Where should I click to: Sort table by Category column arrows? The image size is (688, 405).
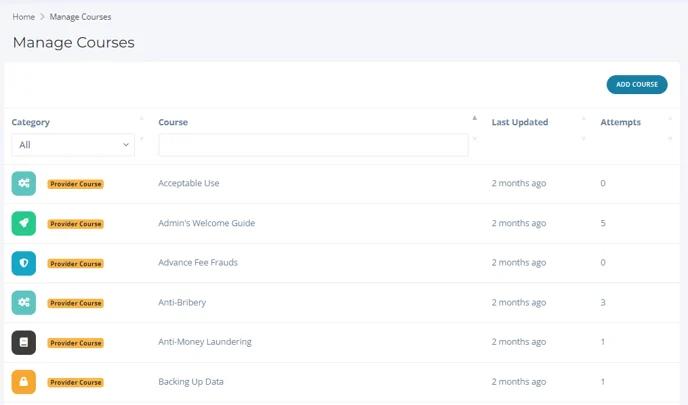point(141,128)
